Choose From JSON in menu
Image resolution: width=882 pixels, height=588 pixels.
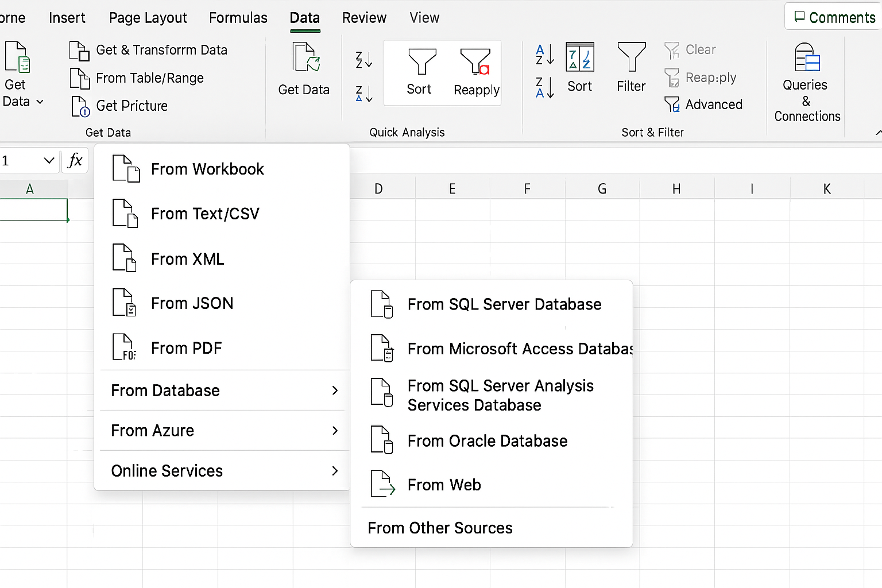[222, 303]
